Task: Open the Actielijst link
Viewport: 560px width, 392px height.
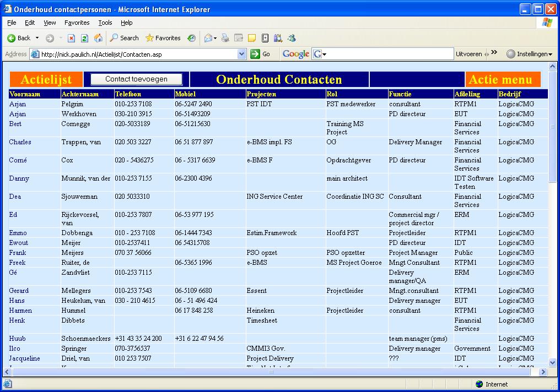Action: (x=46, y=79)
